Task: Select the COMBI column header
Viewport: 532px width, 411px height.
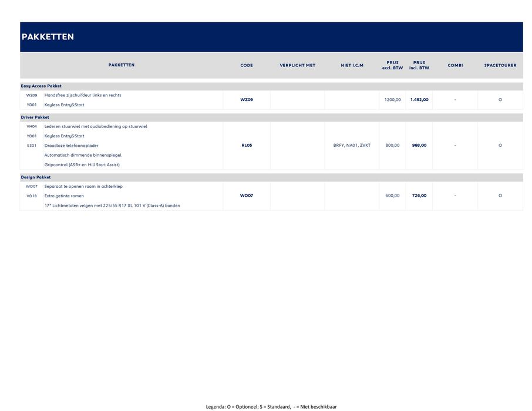Action: 455,65
